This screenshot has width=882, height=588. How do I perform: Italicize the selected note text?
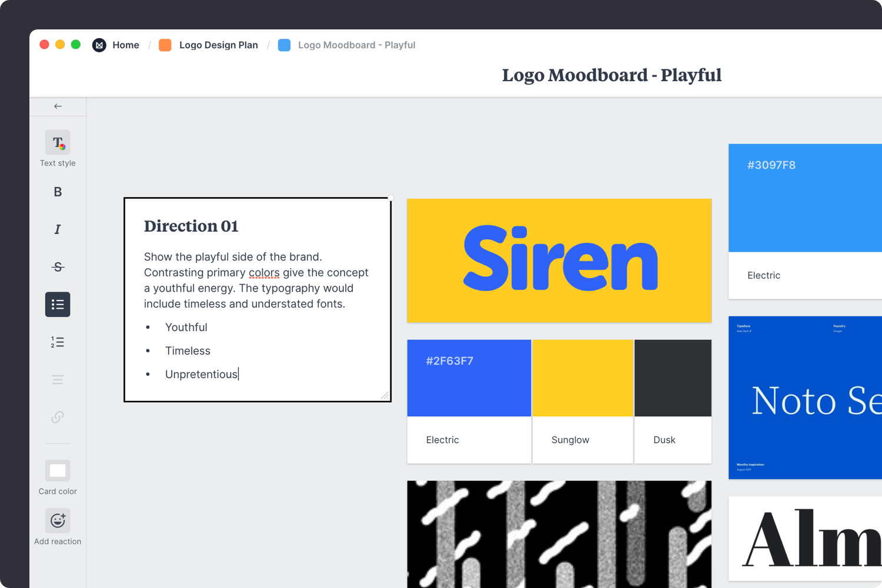tap(57, 229)
